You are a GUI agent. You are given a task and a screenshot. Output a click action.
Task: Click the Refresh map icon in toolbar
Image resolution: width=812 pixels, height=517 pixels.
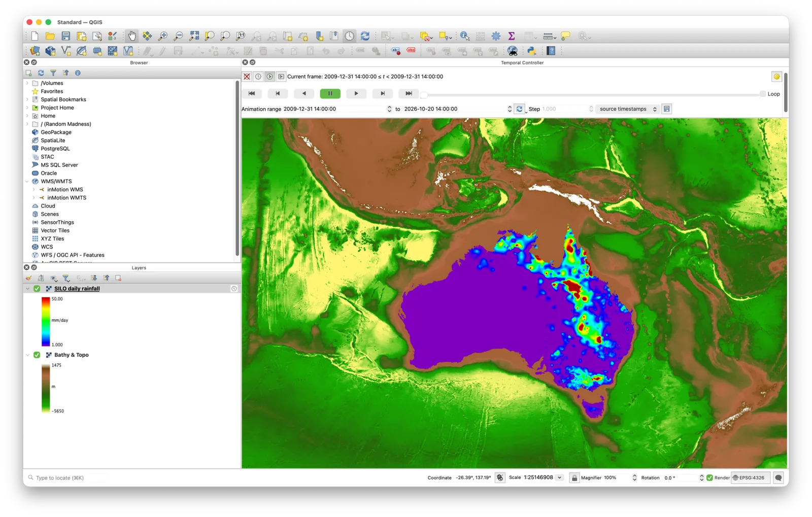pyautogui.click(x=365, y=36)
